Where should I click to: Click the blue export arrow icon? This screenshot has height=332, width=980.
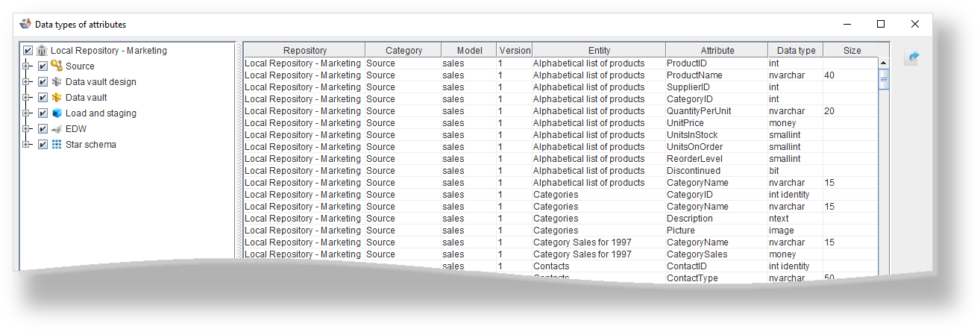[913, 57]
